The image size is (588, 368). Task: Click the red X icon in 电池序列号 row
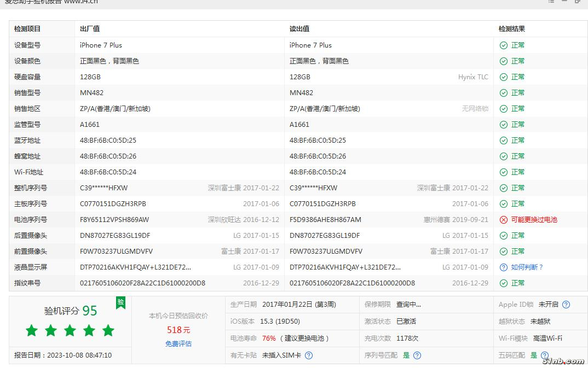pos(504,220)
